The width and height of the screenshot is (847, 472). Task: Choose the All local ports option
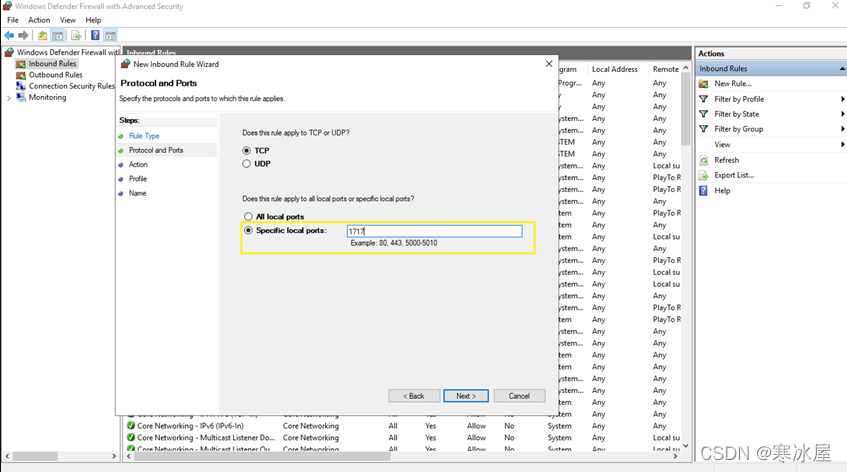point(248,216)
